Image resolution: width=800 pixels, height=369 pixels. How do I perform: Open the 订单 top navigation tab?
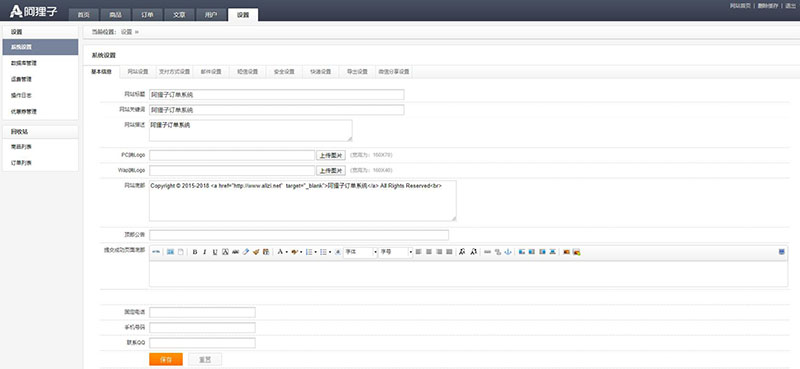click(147, 15)
